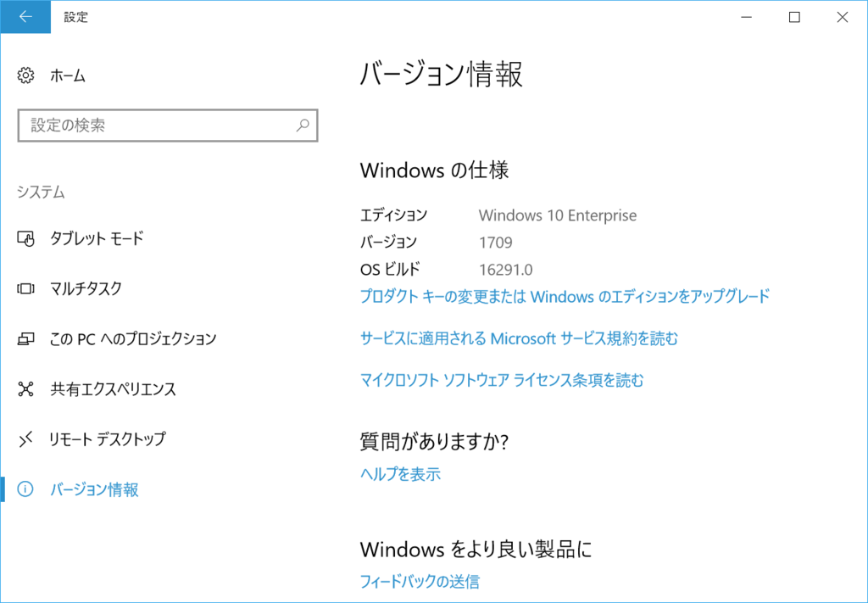Select マルチタスク in sidebar

click(x=86, y=288)
